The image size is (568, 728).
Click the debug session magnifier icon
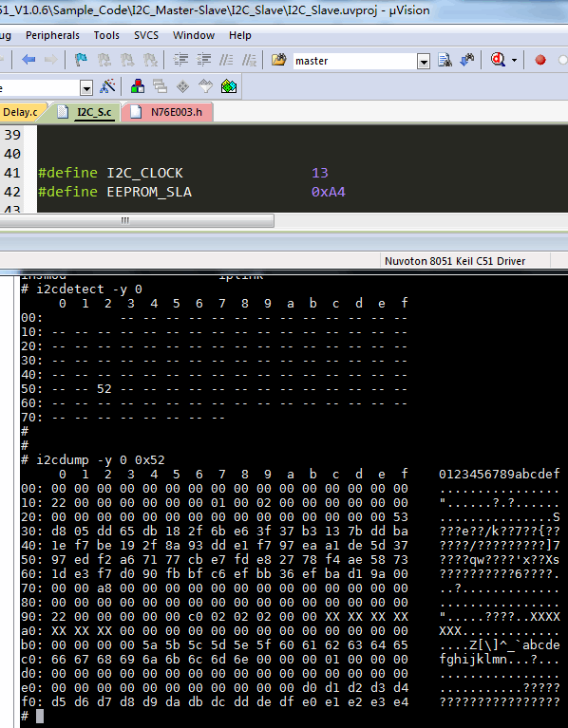[499, 60]
